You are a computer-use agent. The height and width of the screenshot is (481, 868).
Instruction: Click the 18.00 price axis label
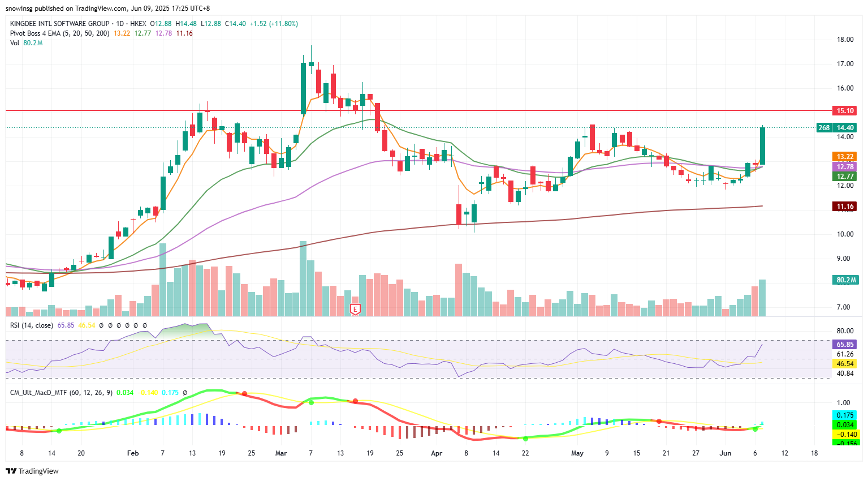[845, 40]
